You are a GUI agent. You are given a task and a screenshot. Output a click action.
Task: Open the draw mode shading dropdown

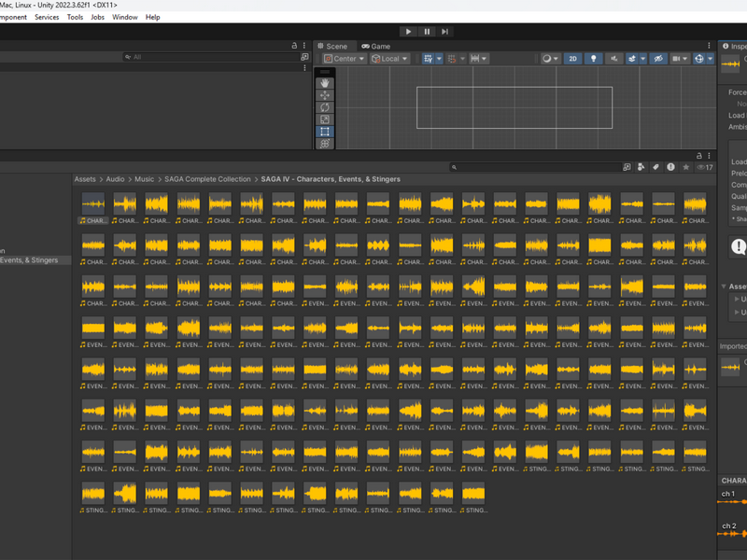pos(551,59)
